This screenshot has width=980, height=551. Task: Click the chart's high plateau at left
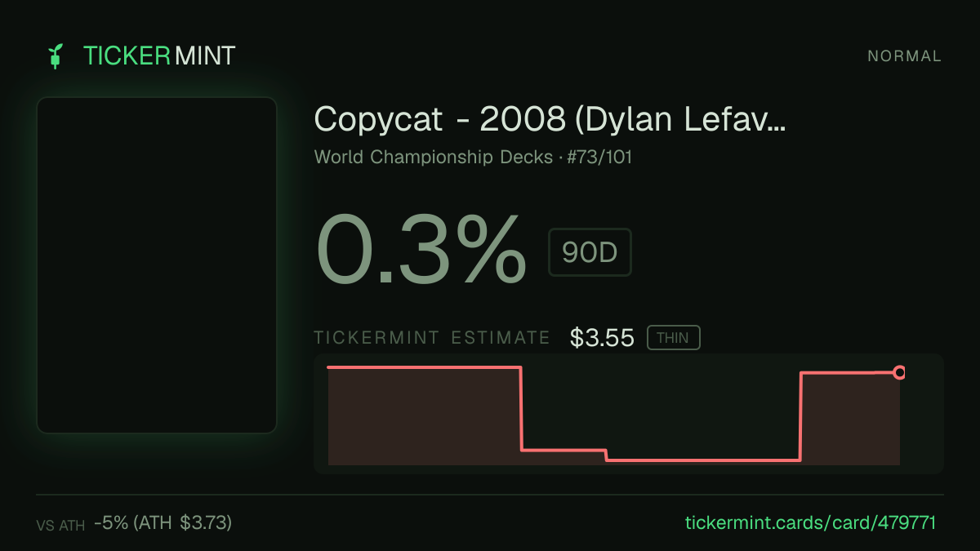click(424, 367)
